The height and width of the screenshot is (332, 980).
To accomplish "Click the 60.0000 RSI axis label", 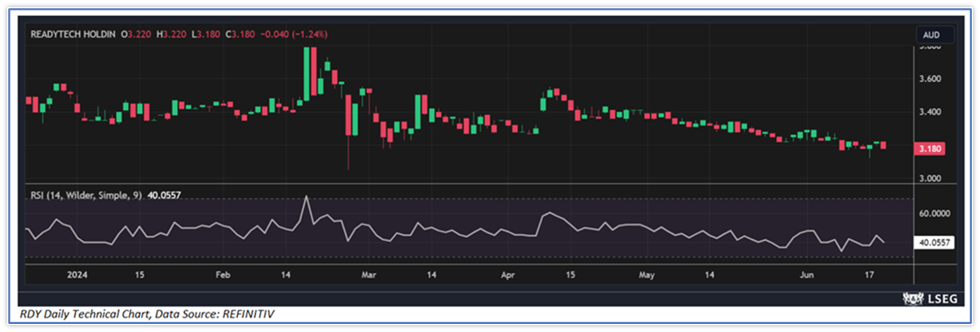I will tap(934, 213).
